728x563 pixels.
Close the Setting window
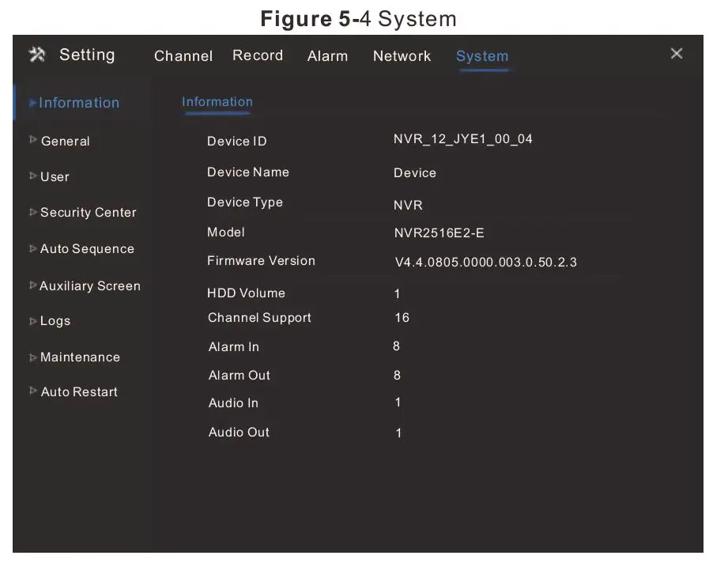677,54
